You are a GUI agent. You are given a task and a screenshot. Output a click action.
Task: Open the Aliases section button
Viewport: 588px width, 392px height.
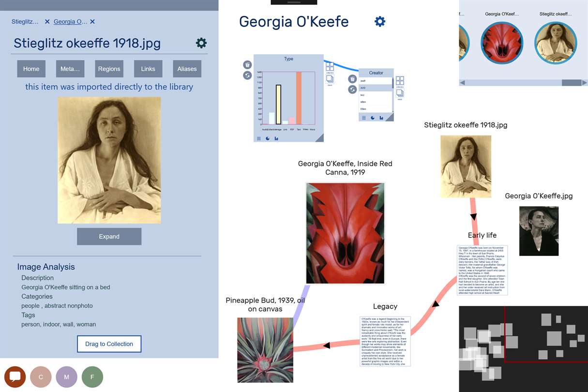(187, 69)
